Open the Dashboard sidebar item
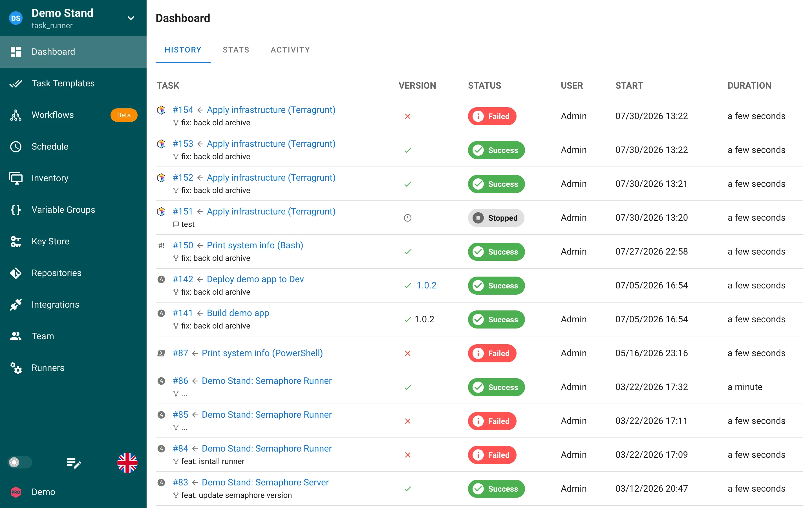This screenshot has width=812, height=508. tap(73, 52)
